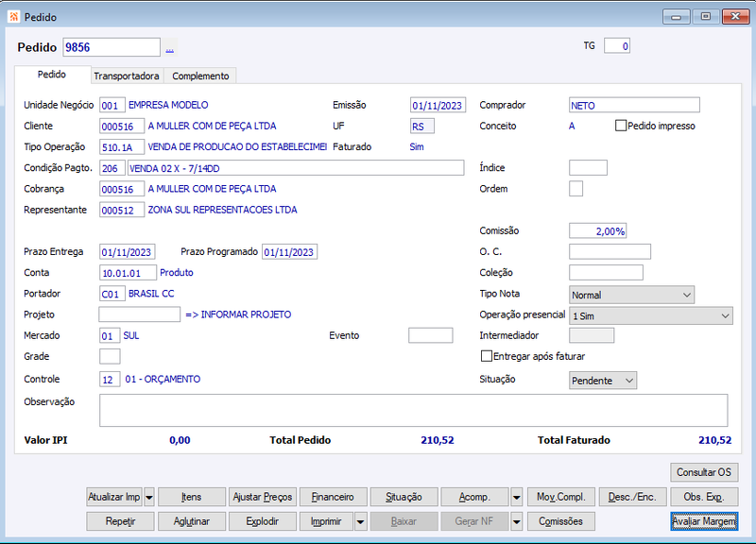Open the Situação Pendente dropdown

tap(602, 381)
